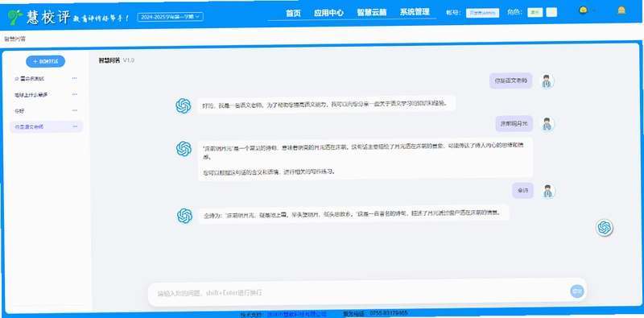The width and height of the screenshot is (644, 318).
Task: Click the AI icon beside 床前明月光 explanation
Action: click(184, 148)
